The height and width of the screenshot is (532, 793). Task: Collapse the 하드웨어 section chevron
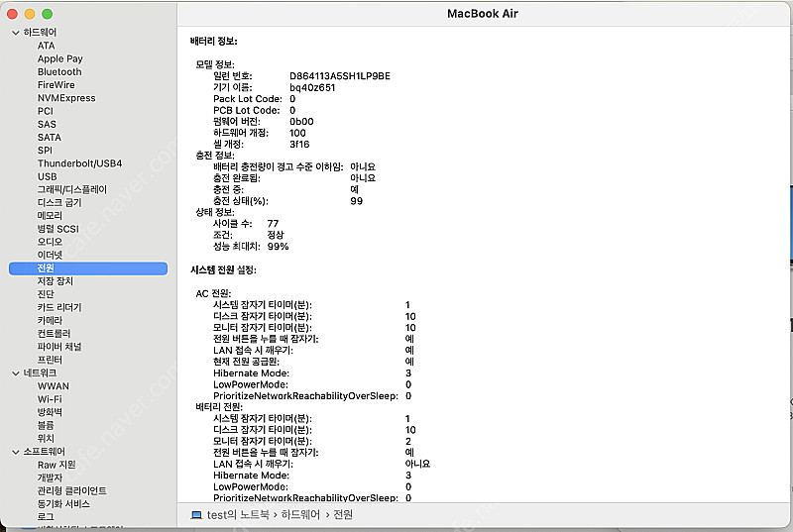point(15,33)
